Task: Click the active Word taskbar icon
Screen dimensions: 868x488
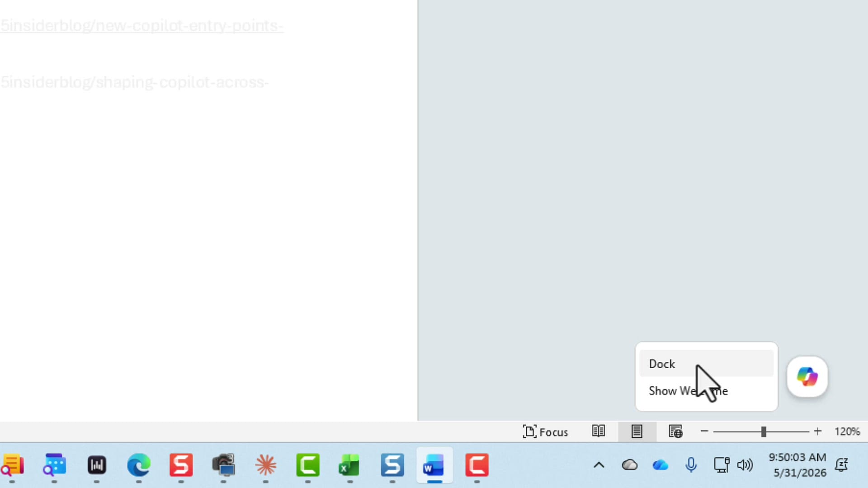Action: pyautogui.click(x=434, y=465)
